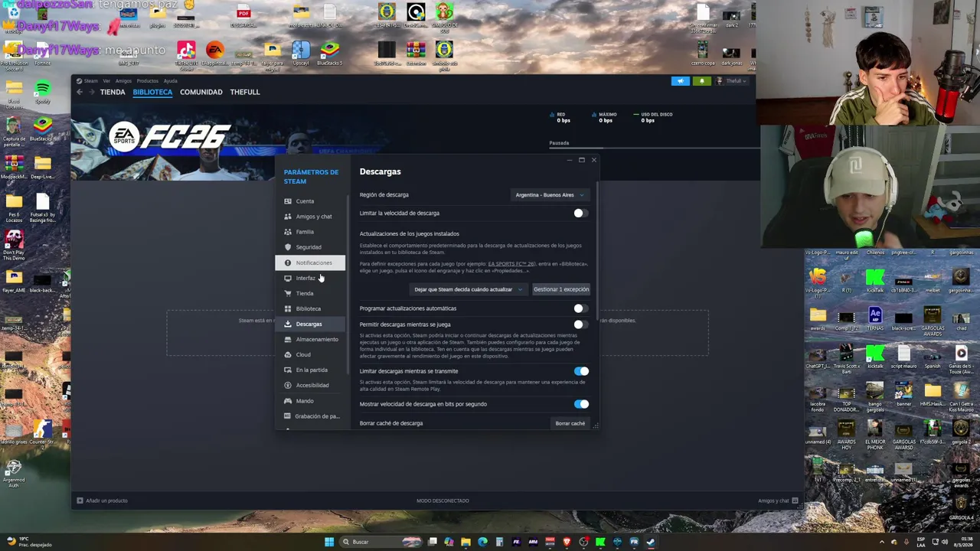Open Cuenta settings in Steam parameters
The width and height of the screenshot is (980, 551).
(309, 201)
